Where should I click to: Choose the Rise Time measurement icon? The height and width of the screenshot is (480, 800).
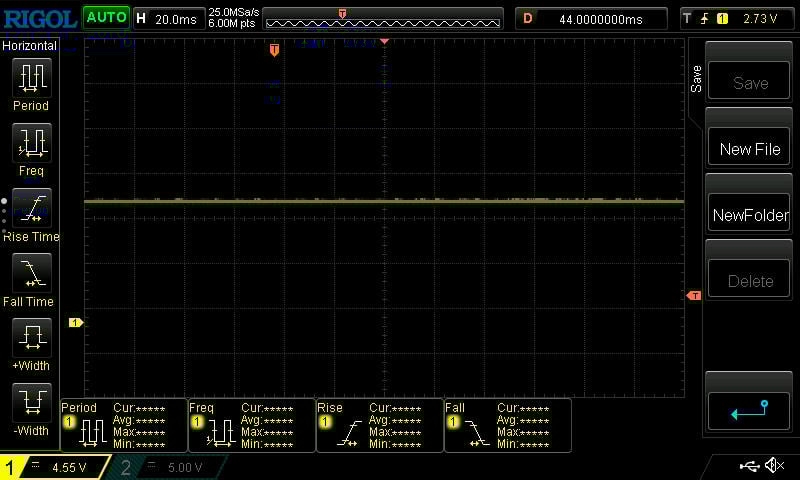point(32,208)
